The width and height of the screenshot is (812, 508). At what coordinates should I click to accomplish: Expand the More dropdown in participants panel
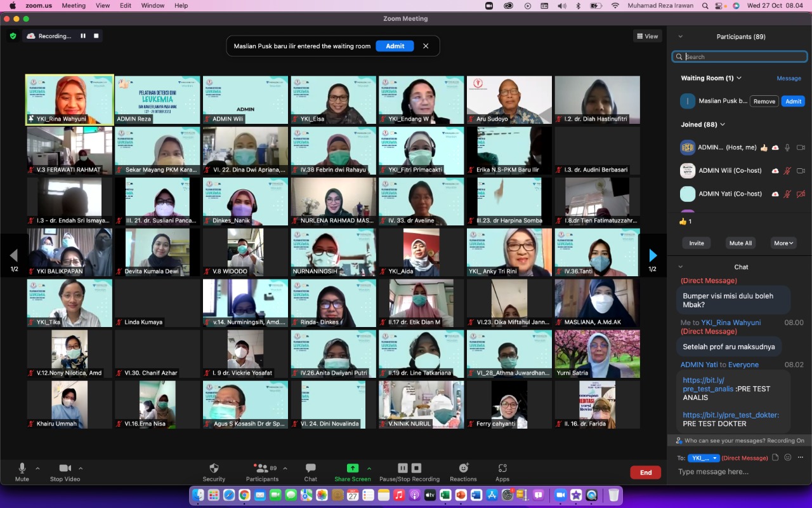pos(783,243)
